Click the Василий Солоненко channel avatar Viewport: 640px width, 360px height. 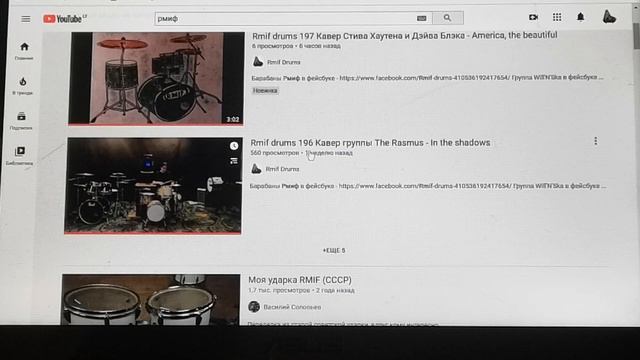coord(254,307)
